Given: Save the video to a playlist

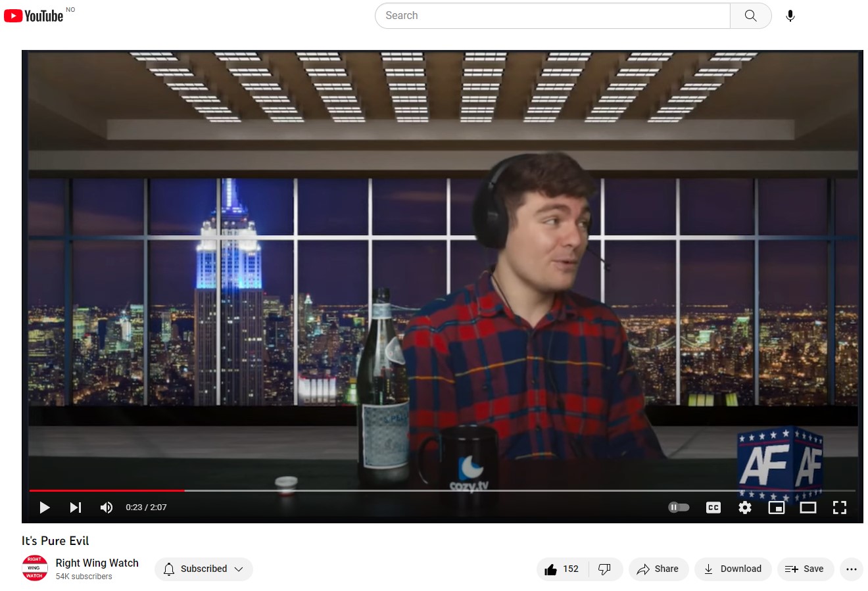Looking at the screenshot, I should click(805, 569).
